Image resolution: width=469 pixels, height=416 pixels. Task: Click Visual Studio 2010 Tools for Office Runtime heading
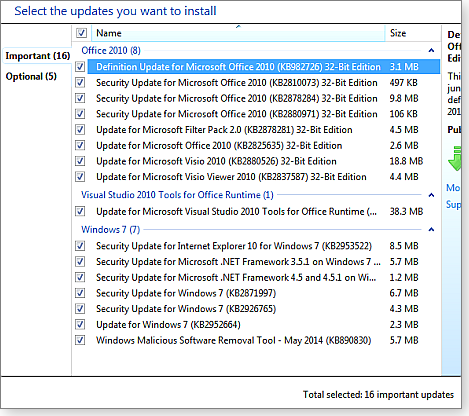[177, 195]
